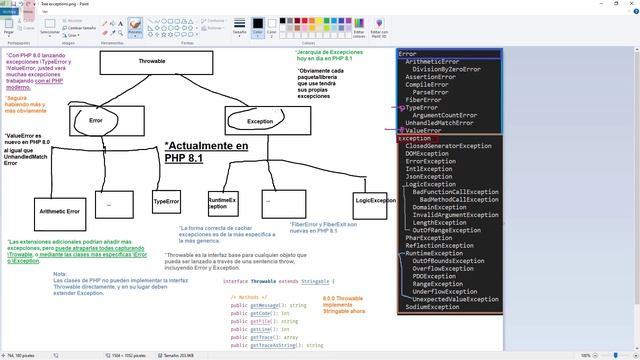The height and width of the screenshot is (360, 640).
Task: Click Cambiar tamaño resize button
Action: coord(79,28)
